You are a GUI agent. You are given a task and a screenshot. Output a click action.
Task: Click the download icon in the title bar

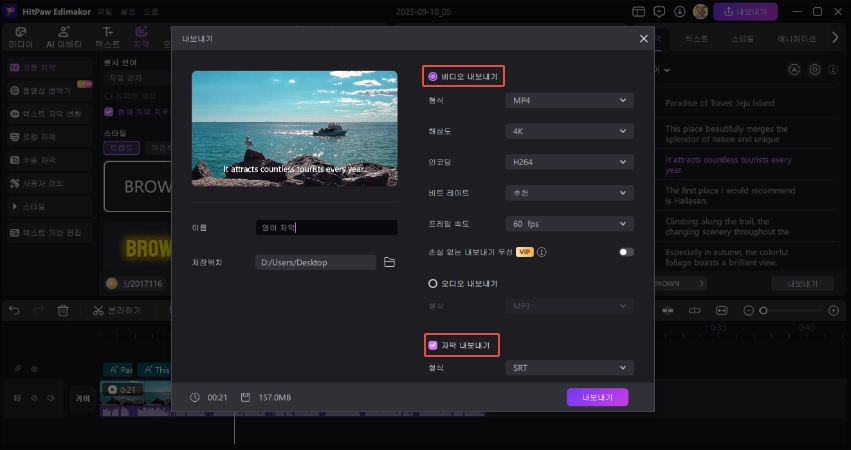(680, 11)
